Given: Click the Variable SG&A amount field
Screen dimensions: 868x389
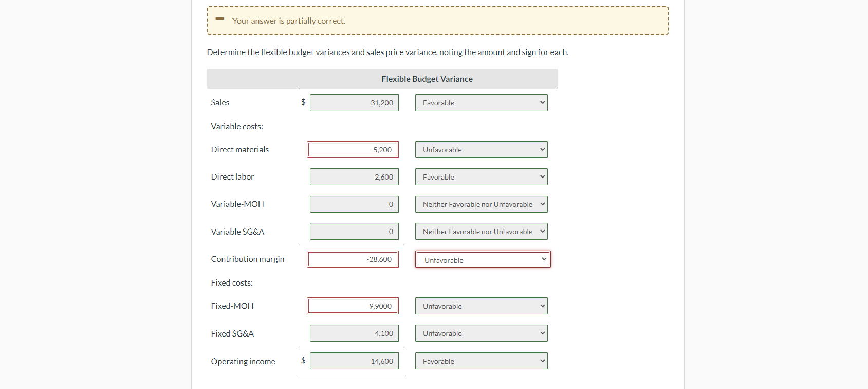Looking at the screenshot, I should point(354,232).
